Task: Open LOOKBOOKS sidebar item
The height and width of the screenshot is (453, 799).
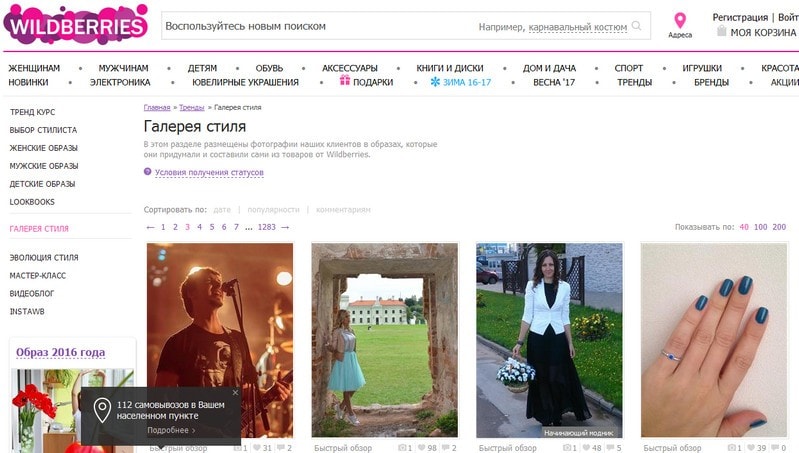Action: pyautogui.click(x=32, y=202)
